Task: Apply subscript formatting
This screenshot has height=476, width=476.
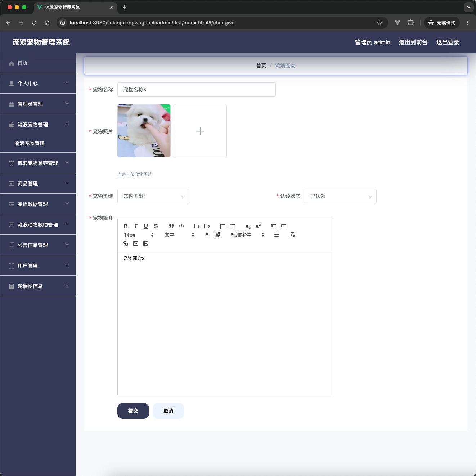Action: (248, 226)
